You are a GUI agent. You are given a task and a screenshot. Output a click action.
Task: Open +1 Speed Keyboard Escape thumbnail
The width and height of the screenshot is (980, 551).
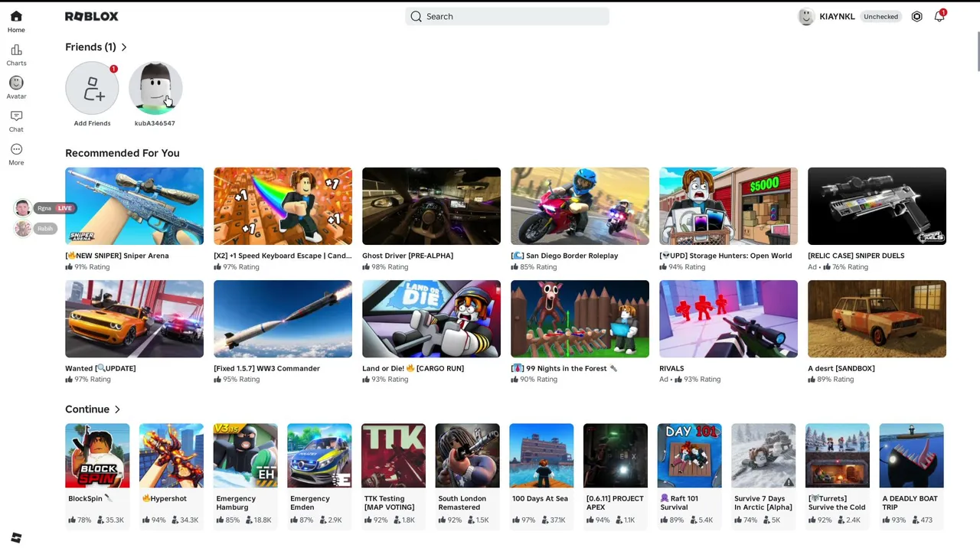click(x=283, y=206)
